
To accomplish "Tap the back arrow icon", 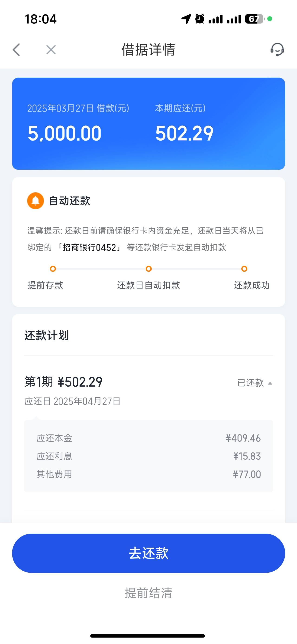I will pos(16,49).
